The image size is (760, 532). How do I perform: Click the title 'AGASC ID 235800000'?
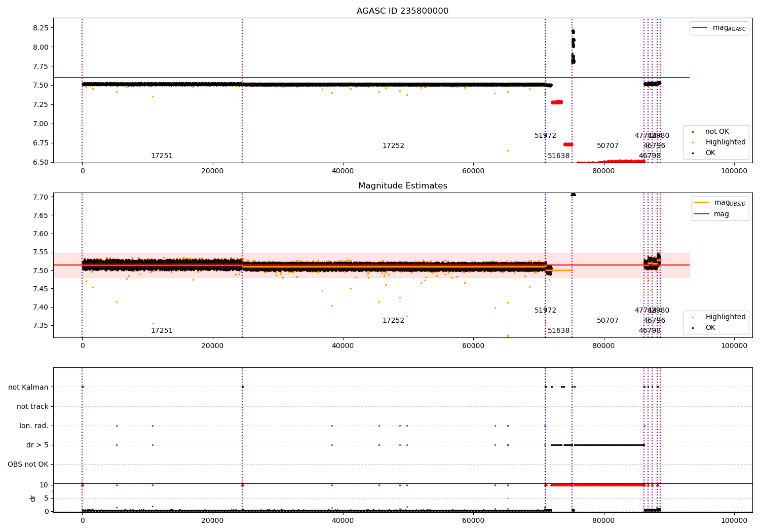[x=402, y=11]
